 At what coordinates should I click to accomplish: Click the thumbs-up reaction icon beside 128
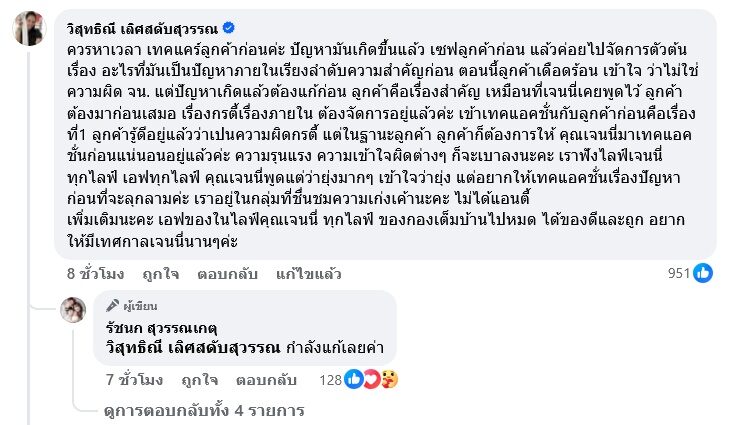coord(353,380)
